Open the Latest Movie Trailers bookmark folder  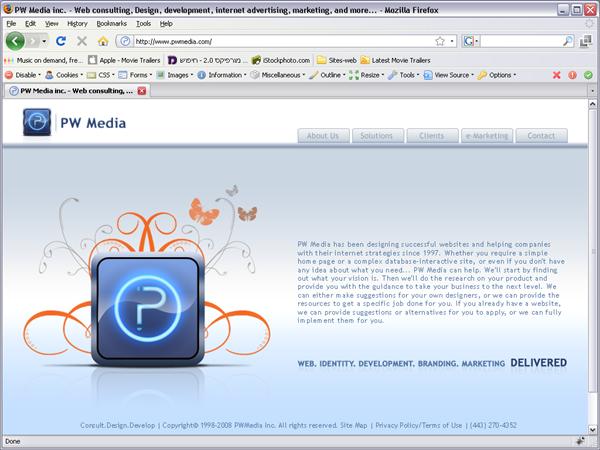[x=396, y=60]
